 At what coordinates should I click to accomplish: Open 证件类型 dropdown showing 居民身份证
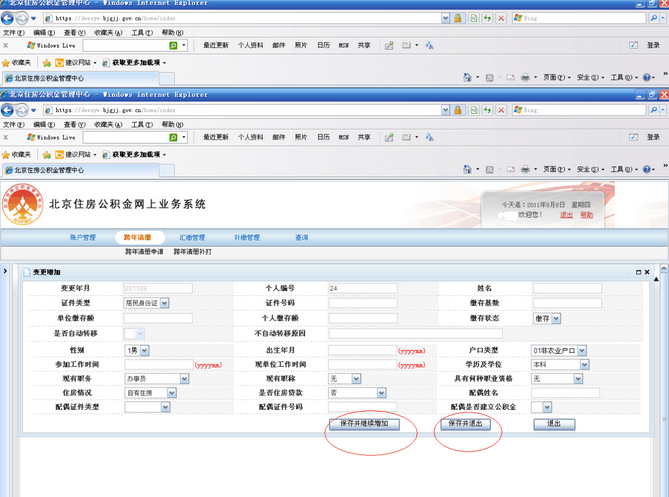(x=165, y=303)
